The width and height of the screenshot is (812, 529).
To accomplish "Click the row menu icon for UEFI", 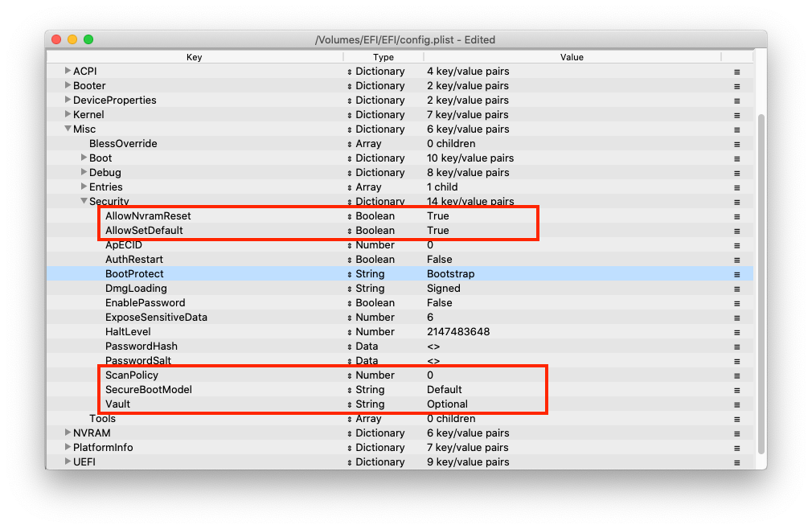I will [x=736, y=462].
